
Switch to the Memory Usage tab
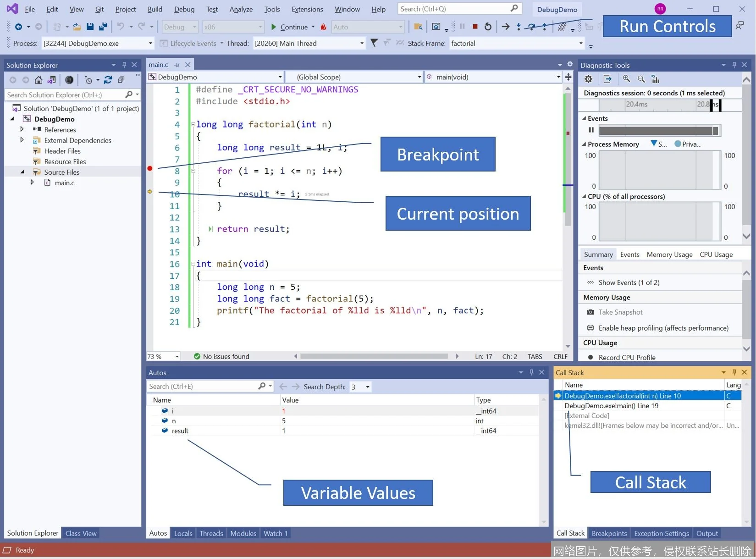tap(669, 255)
